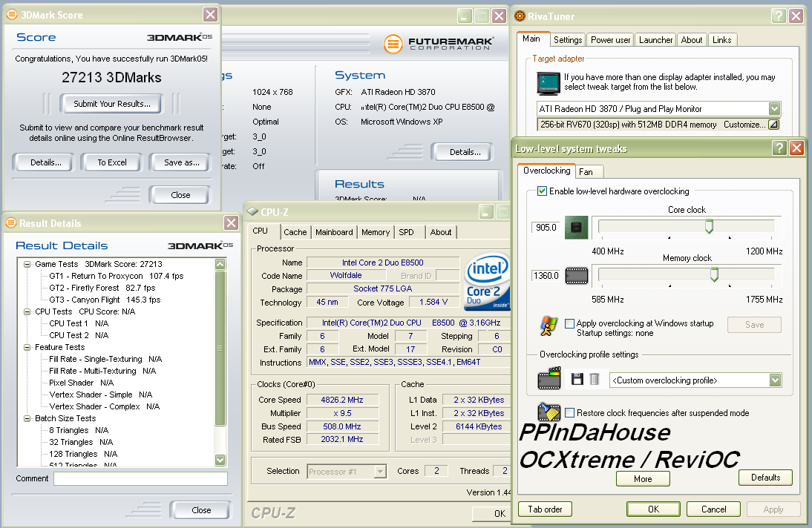
Task: Collapse the Game Tests tree node
Action: [x=27, y=264]
